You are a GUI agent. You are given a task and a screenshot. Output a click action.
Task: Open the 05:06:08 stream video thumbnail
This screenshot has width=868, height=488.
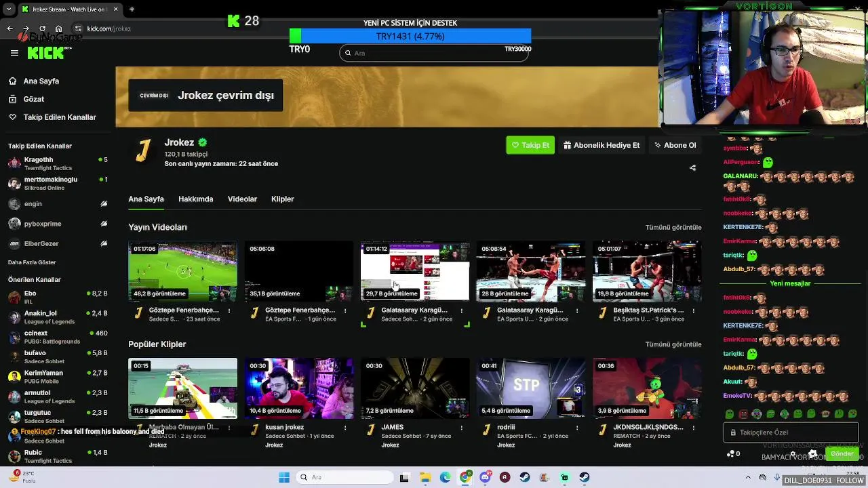299,271
